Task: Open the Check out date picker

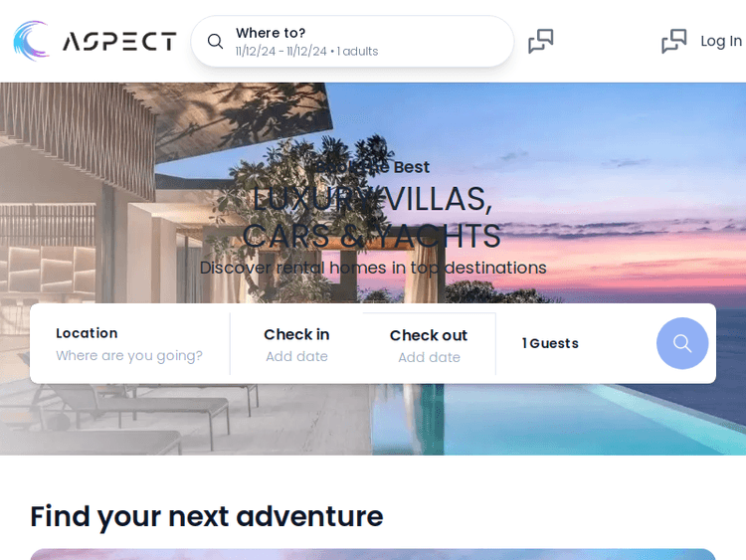Action: click(429, 345)
